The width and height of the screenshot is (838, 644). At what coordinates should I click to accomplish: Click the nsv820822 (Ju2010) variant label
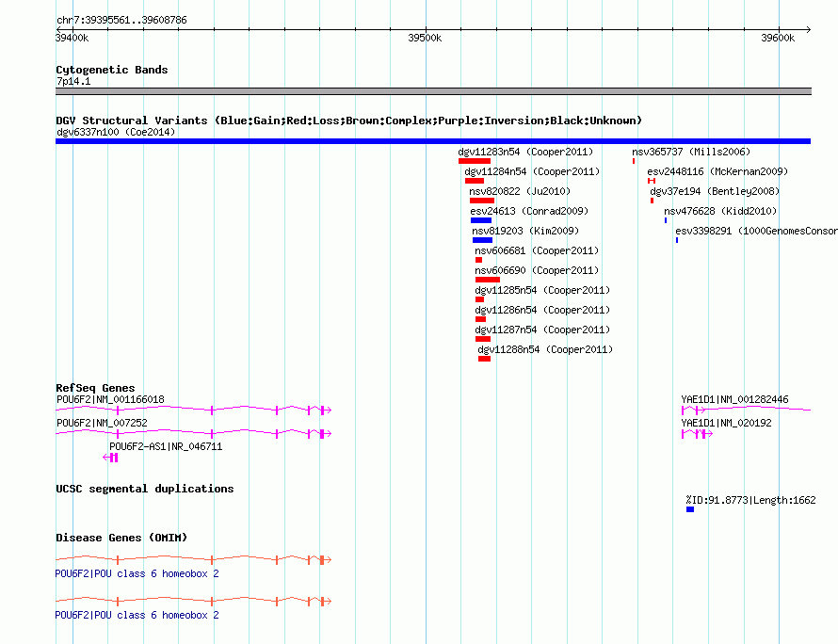(x=520, y=191)
